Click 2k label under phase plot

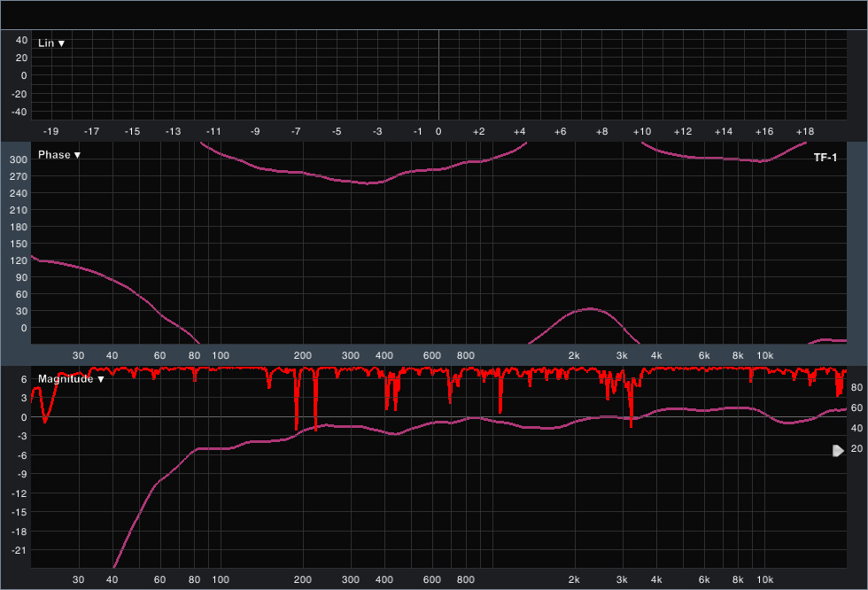[x=574, y=355]
